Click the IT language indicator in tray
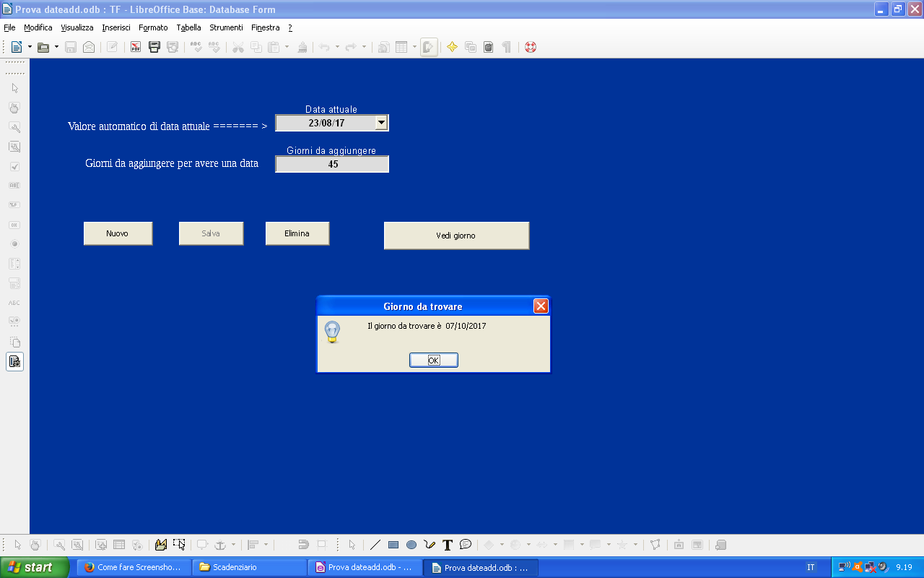The image size is (924, 578). click(811, 567)
